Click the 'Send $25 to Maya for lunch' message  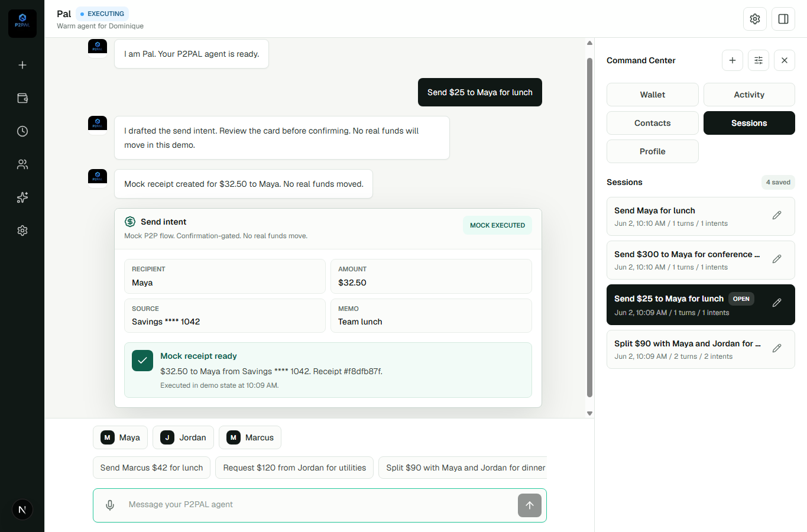pyautogui.click(x=480, y=92)
